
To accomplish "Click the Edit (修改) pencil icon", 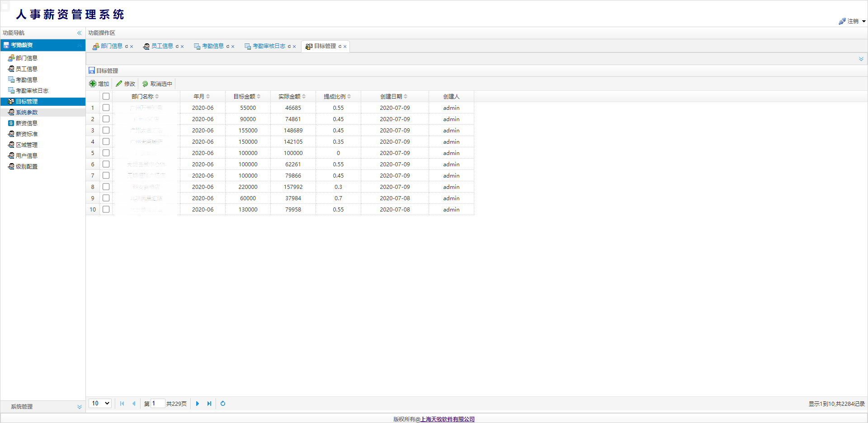I will pyautogui.click(x=119, y=84).
